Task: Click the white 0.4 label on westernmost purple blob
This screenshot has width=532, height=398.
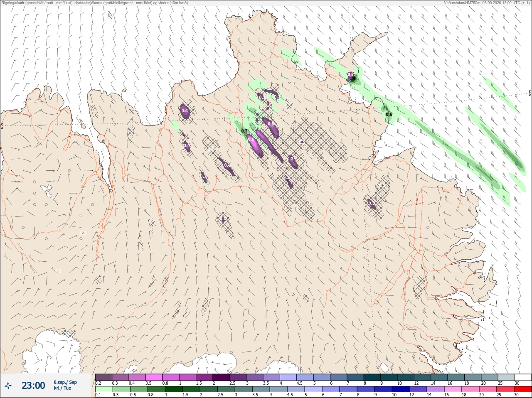Action: point(185,111)
